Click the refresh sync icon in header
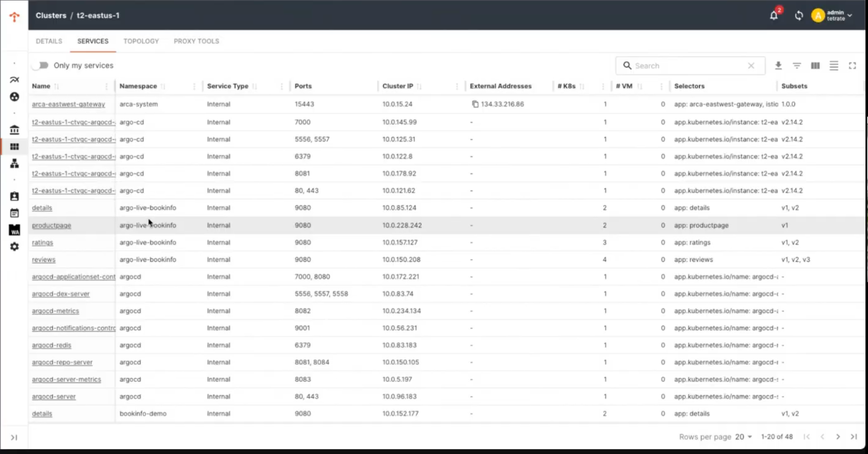The image size is (868, 454). (x=799, y=15)
